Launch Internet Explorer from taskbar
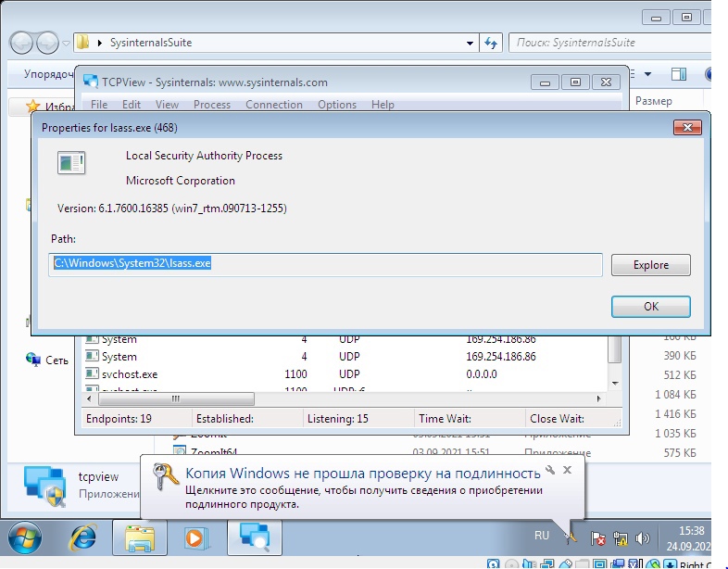Viewport: 728px width, 569px height. click(83, 537)
